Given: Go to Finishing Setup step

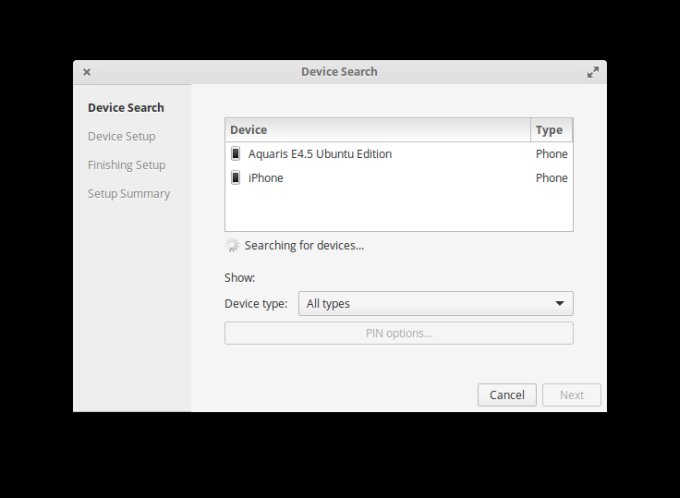Looking at the screenshot, I should coord(127,165).
